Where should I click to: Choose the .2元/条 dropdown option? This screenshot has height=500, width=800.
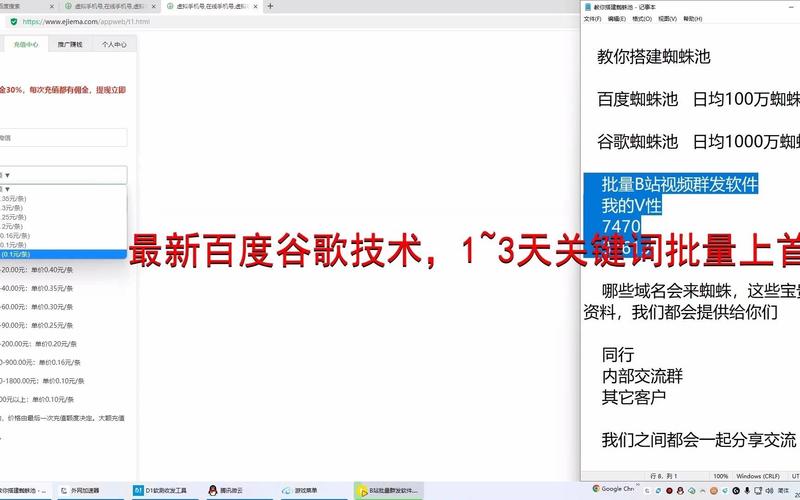[x=63, y=226]
